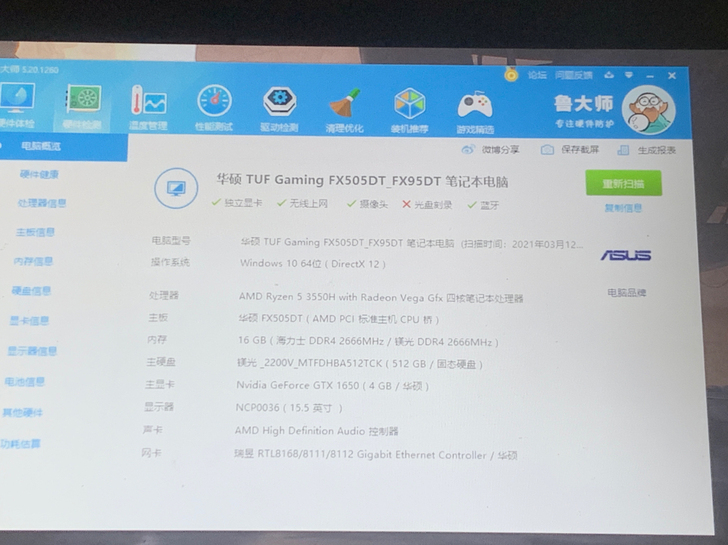
Task: Select 主板信息 in sidebar
Action: click(x=35, y=232)
